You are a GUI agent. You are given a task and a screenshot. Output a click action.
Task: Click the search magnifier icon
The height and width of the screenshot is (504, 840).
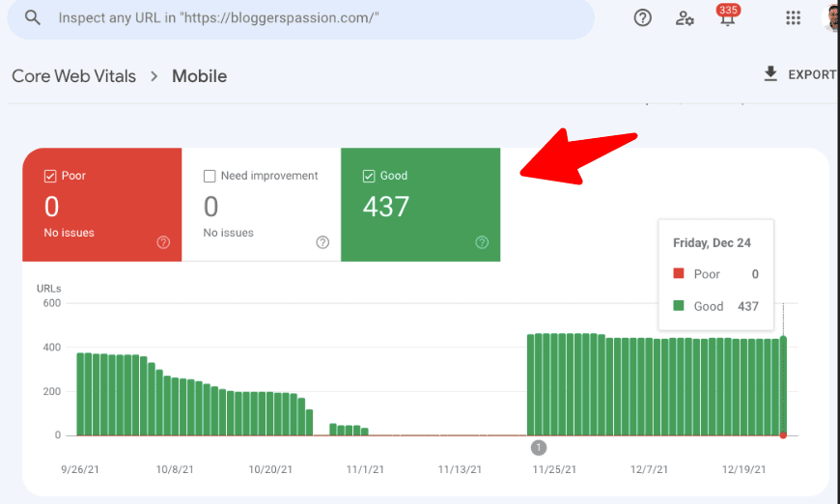coord(33,18)
